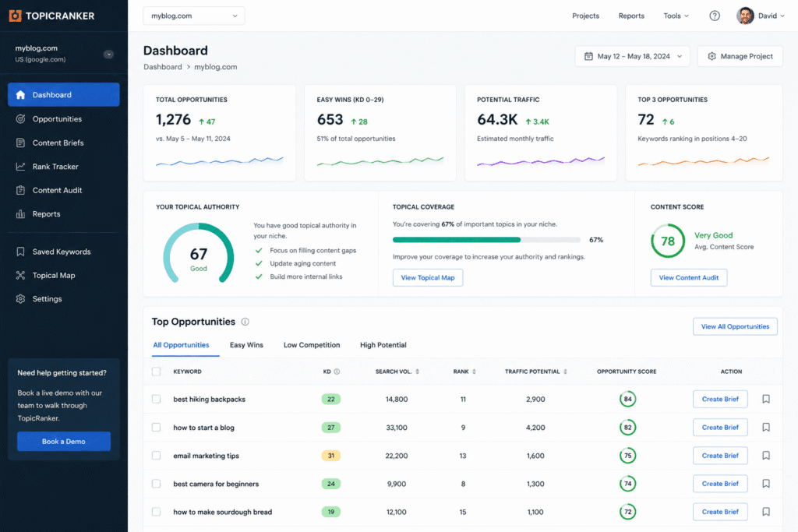Click the Content Audit clipboard icon
The width and height of the screenshot is (798, 532).
click(x=20, y=190)
